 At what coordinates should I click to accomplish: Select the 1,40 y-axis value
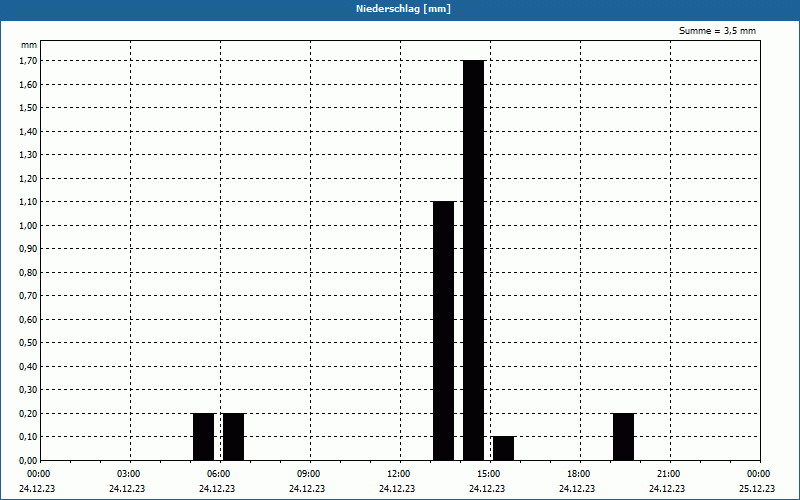(28, 131)
